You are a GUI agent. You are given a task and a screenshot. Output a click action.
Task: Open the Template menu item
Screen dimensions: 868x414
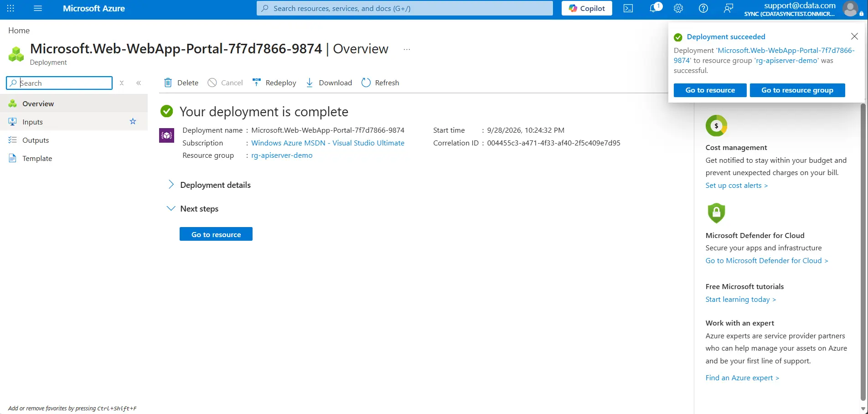(x=74, y=158)
